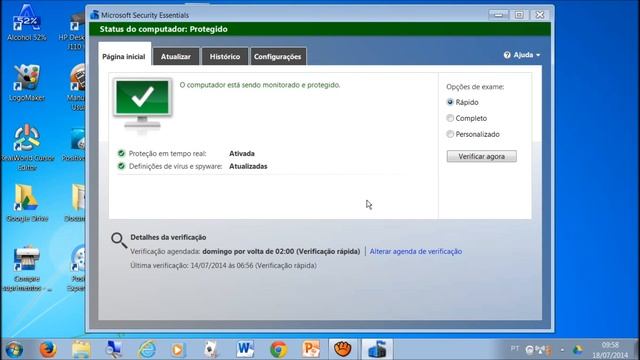Click the Ativada status text

click(242, 153)
